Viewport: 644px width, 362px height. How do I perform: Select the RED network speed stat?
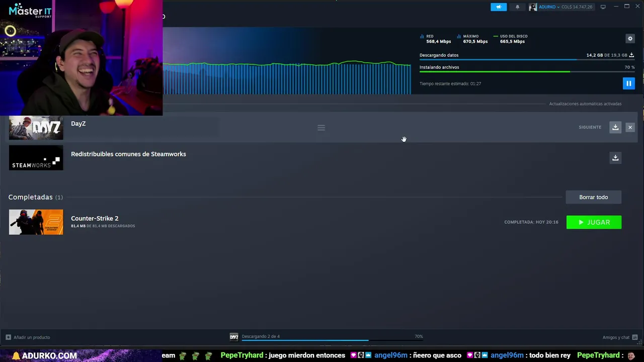click(x=436, y=39)
